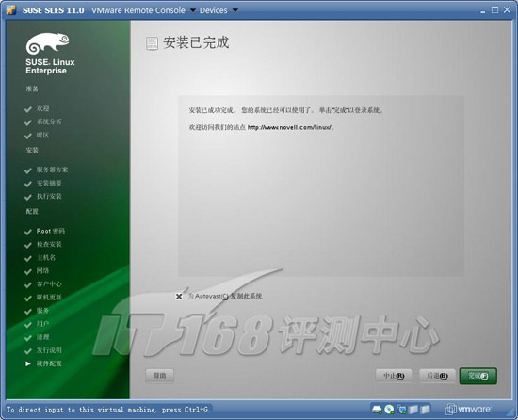518x420 pixels.
Task: Click the SUSE chameleon logo
Action: [48, 43]
